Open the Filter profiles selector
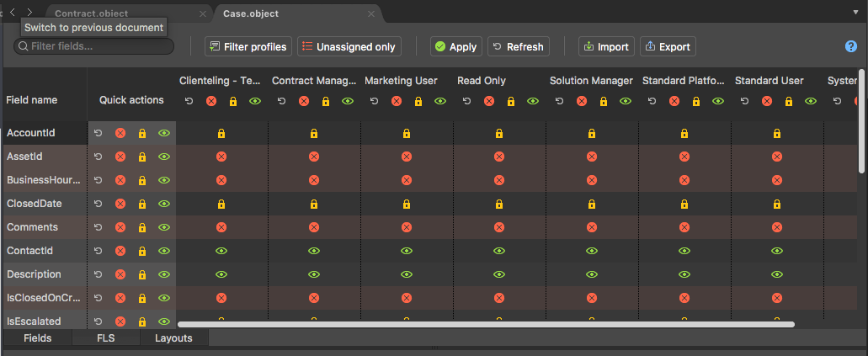This screenshot has width=868, height=356. tap(248, 46)
